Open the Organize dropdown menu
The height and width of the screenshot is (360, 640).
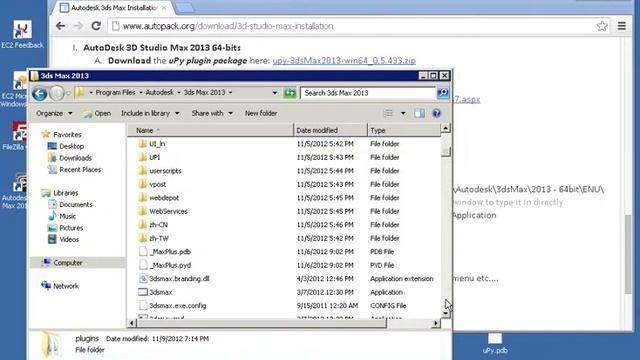[54, 113]
